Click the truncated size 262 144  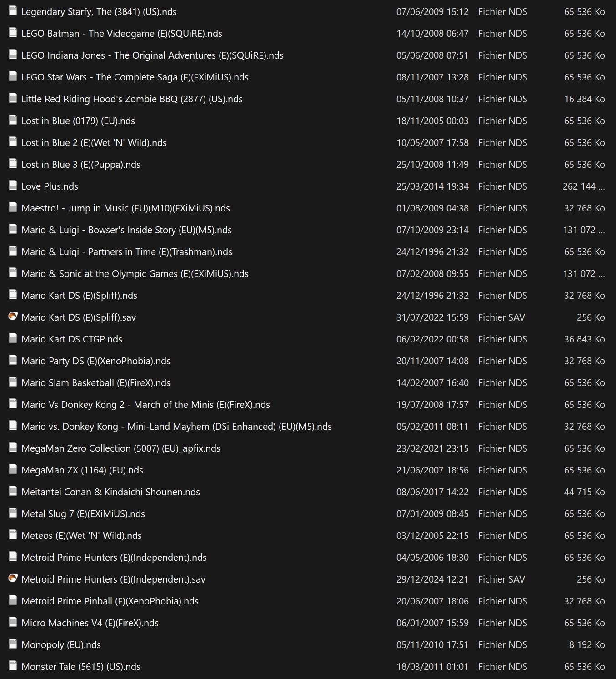(584, 186)
